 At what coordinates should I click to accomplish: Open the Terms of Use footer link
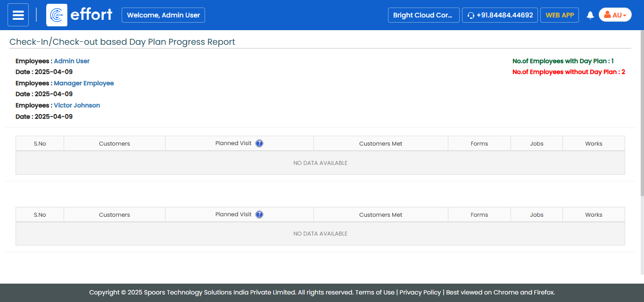tap(374, 292)
